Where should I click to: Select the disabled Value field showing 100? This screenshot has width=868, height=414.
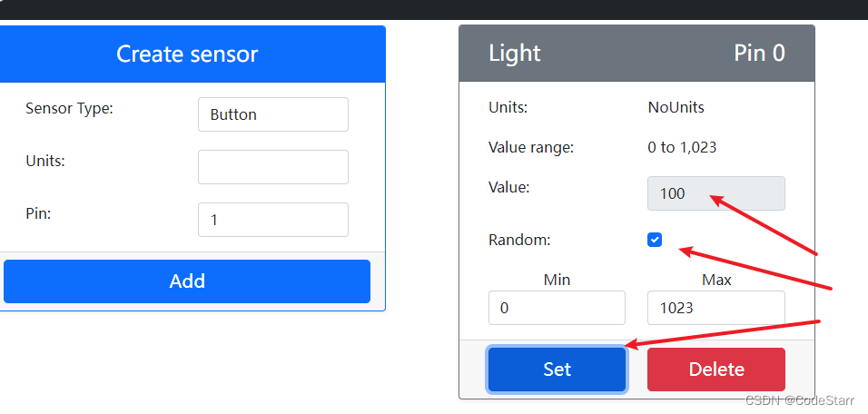[715, 193]
